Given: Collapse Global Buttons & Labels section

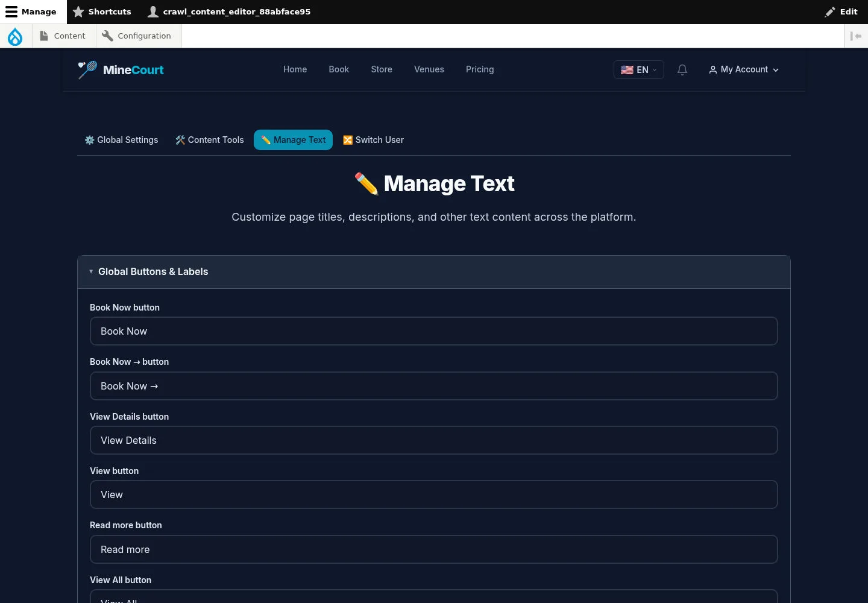Looking at the screenshot, I should tap(434, 272).
